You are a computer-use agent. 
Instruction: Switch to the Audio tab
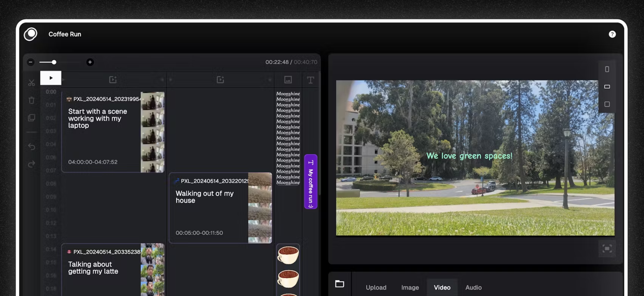(x=473, y=287)
